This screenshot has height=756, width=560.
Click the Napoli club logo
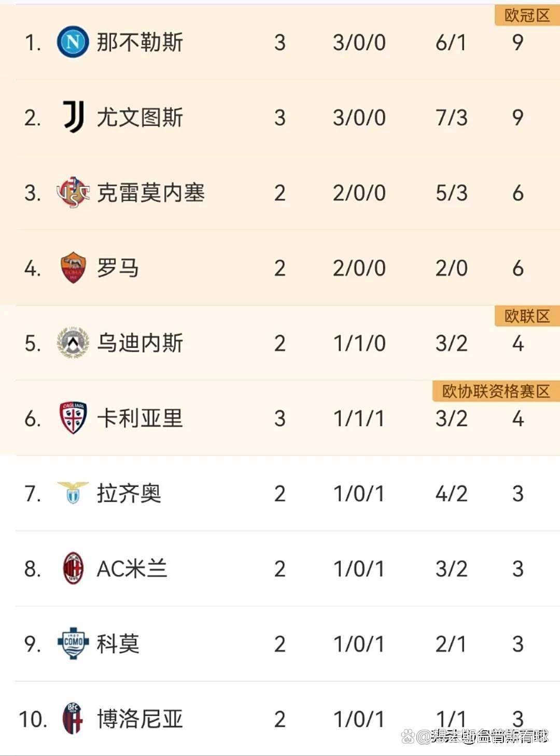click(73, 42)
